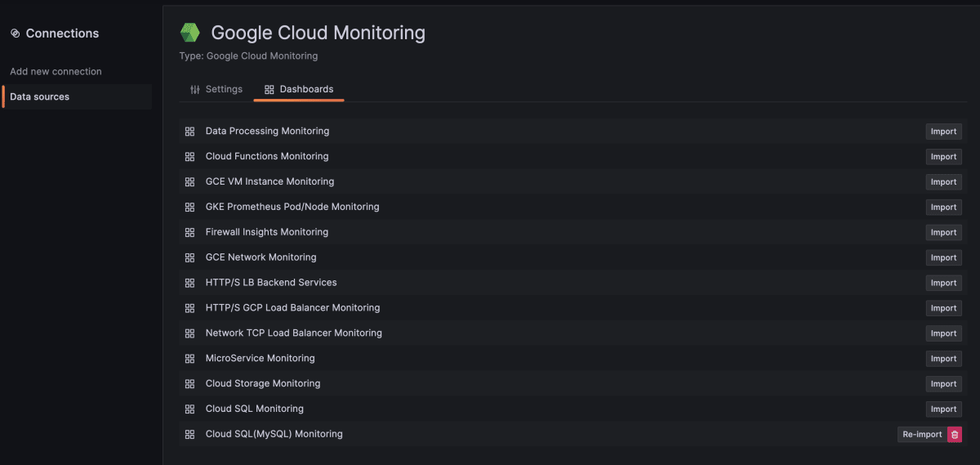Import MicroService Monitoring dashboard
980x465 pixels.
point(943,359)
